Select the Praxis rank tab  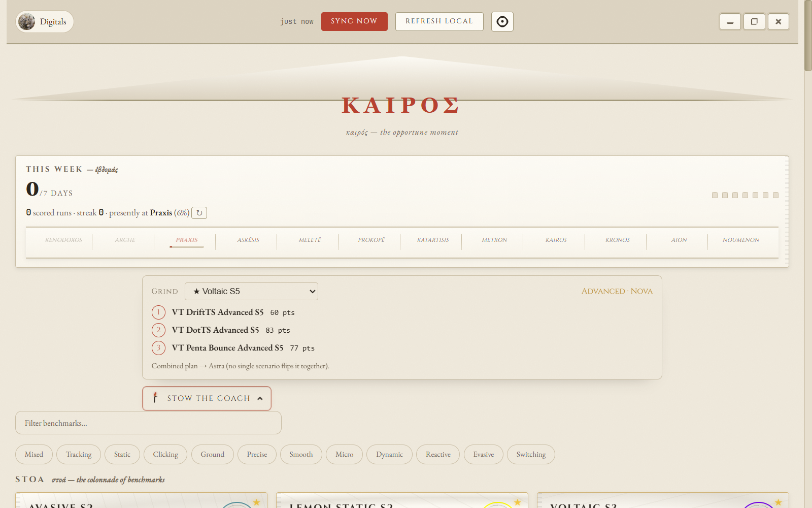(x=187, y=240)
